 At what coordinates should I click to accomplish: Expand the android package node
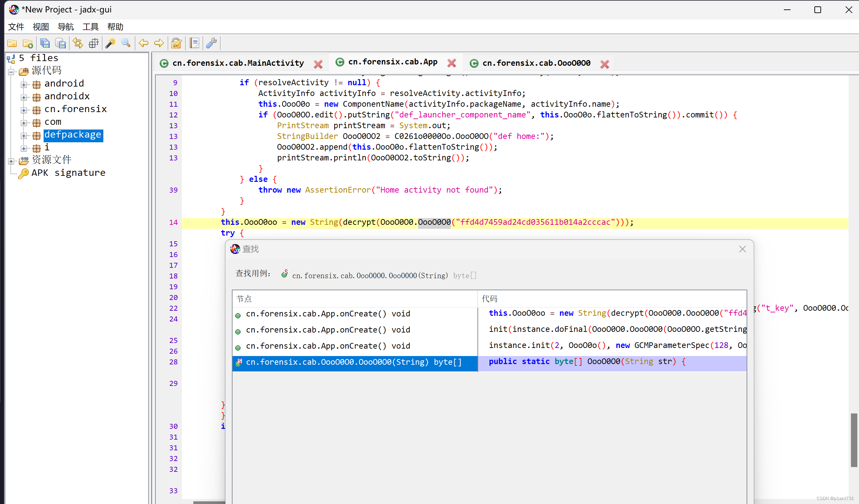coord(24,85)
